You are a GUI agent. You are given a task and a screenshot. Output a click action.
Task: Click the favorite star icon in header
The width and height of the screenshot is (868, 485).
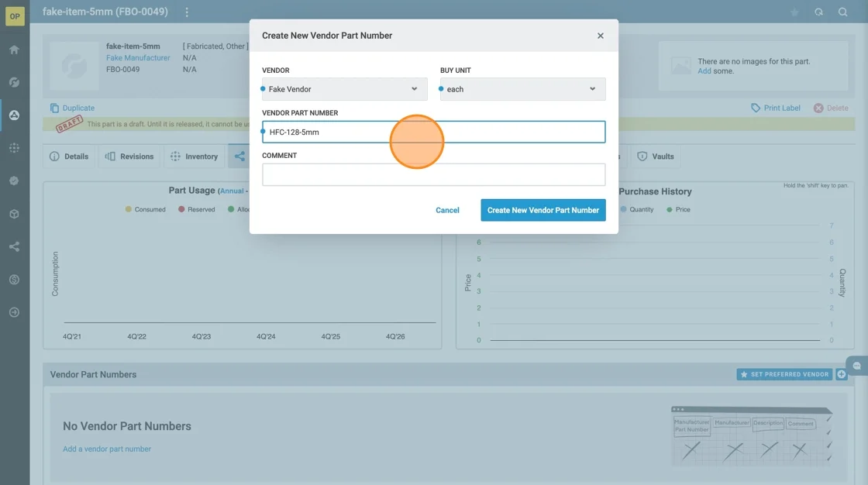794,12
